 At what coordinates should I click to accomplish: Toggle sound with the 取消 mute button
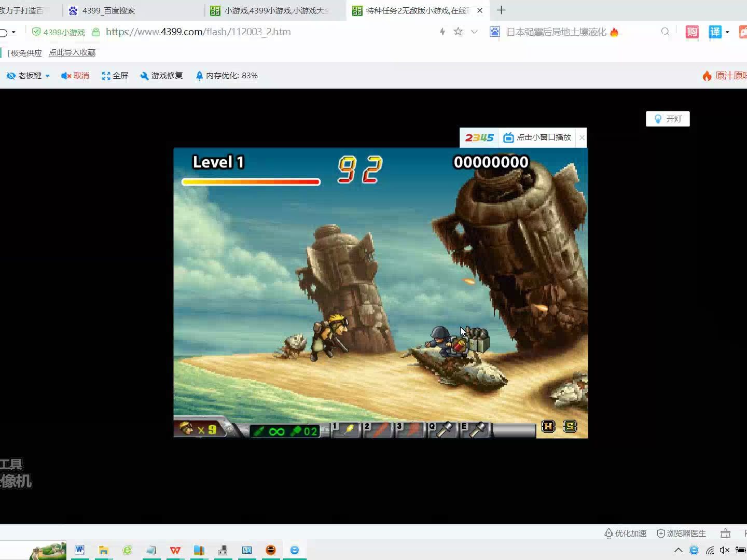pos(75,76)
